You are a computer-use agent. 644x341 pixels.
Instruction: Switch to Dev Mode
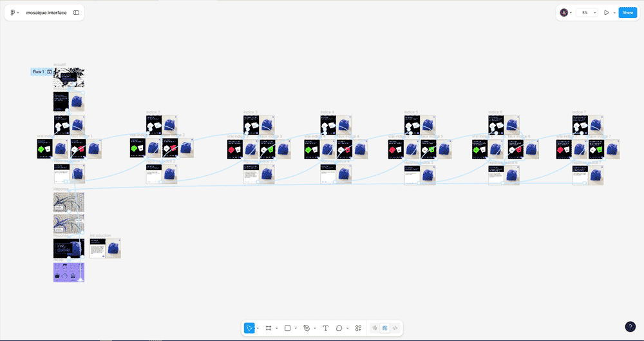[x=395, y=328]
